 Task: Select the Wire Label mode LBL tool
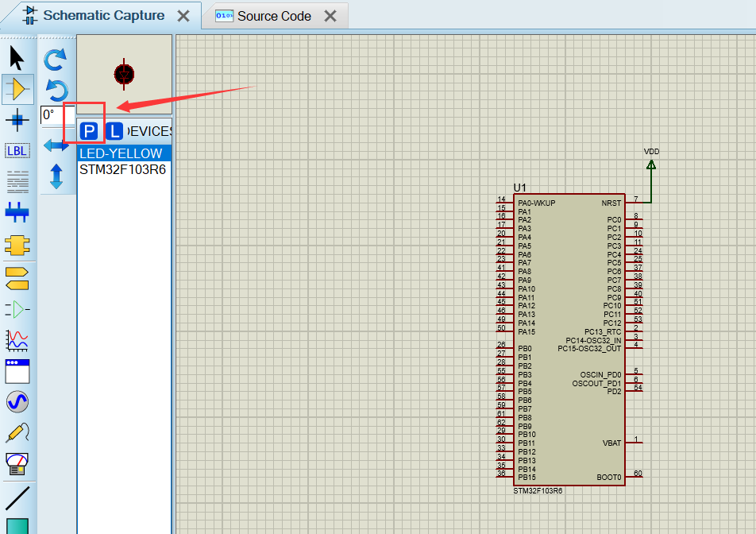(17, 150)
